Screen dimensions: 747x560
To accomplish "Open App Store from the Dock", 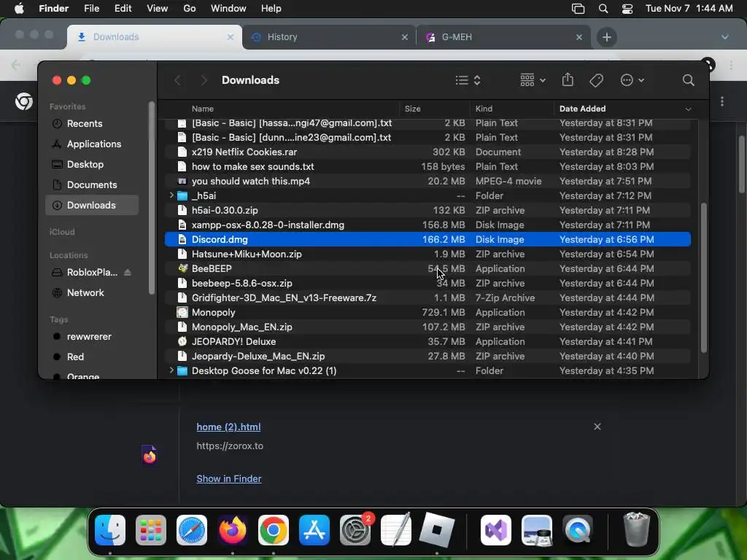I will pos(314,530).
